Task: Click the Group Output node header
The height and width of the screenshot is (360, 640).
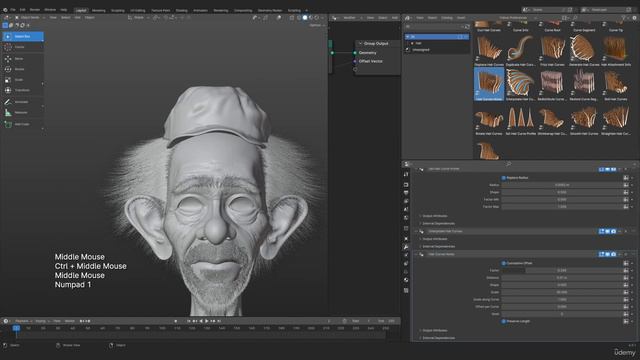Action: [378, 43]
